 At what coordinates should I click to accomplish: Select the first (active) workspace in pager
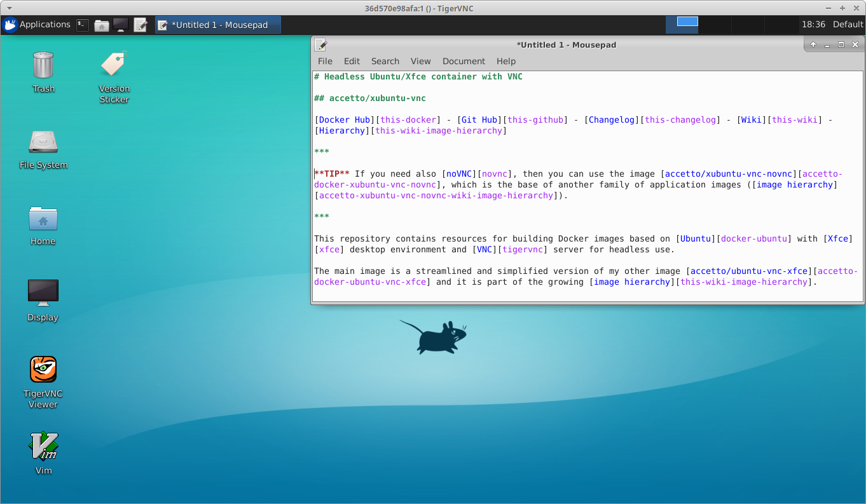[682, 25]
